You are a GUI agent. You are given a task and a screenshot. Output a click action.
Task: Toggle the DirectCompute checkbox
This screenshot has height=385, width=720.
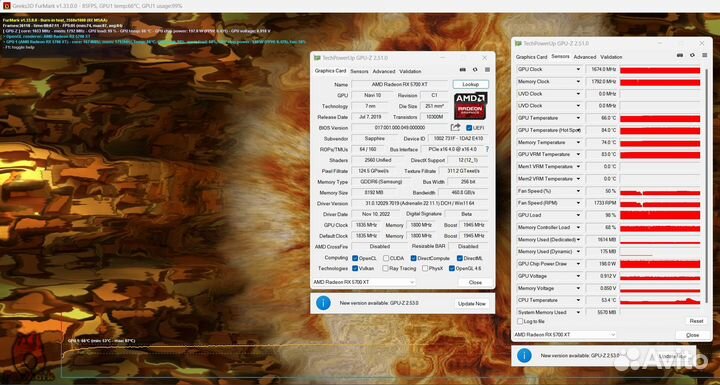coord(413,258)
